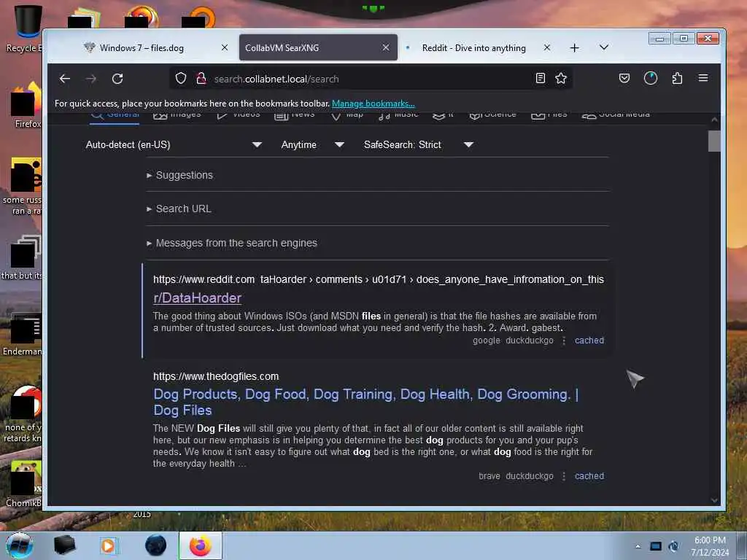The height and width of the screenshot is (560, 747).
Task: Go back using the browser back arrow
Action: click(x=65, y=79)
